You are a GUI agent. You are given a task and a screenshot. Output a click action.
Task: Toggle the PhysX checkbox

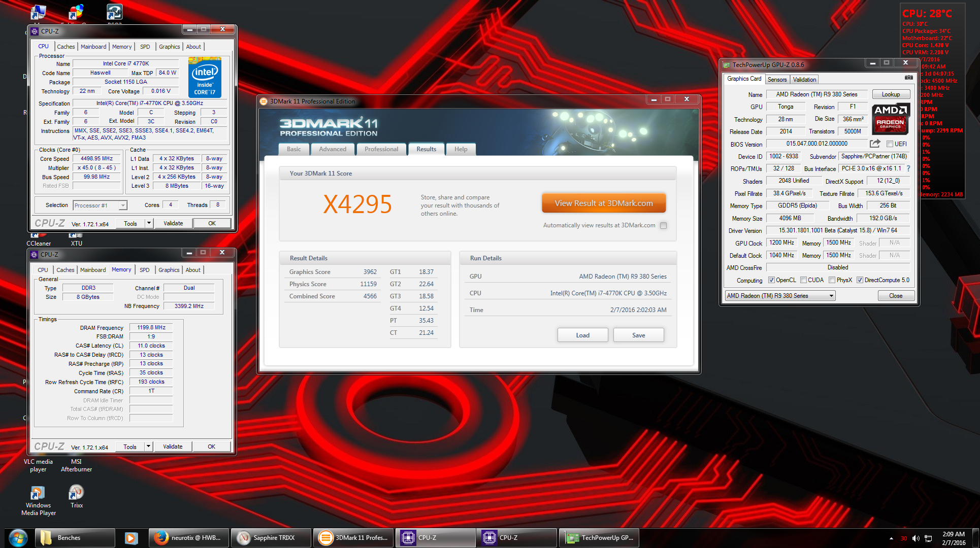[x=832, y=280]
